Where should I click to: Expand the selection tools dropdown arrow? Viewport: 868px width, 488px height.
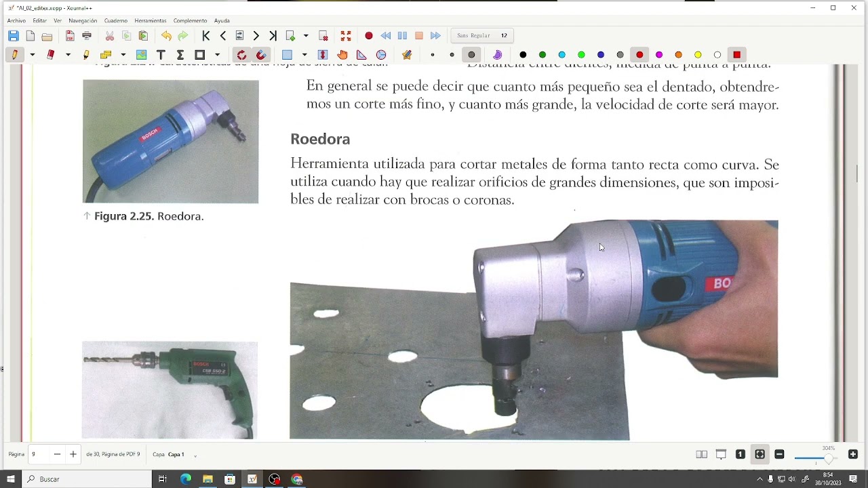click(304, 55)
